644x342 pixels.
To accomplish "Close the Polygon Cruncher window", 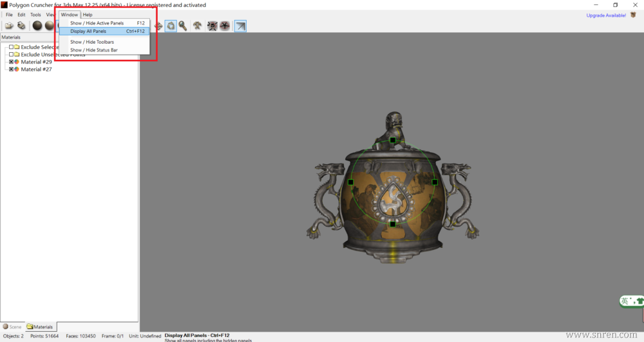I will [634, 5].
